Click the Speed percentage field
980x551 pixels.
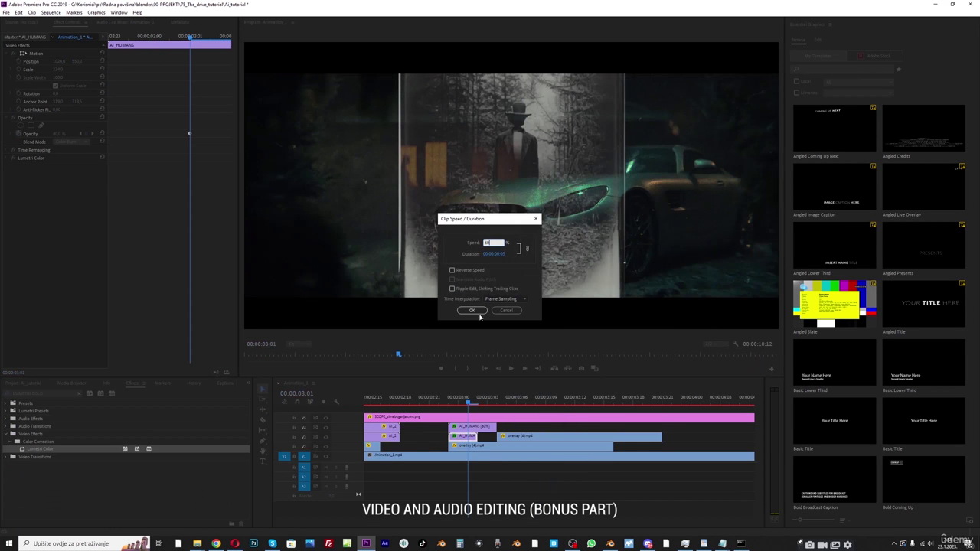[494, 243]
